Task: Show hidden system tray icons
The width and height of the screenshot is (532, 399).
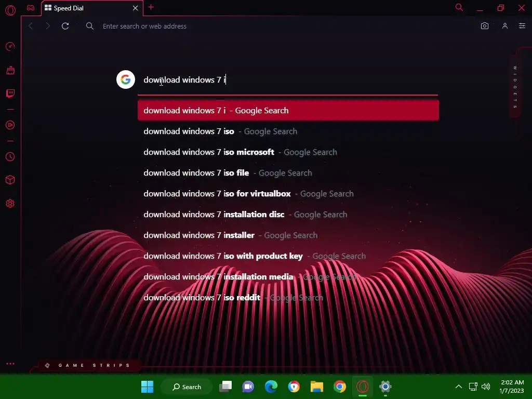Action: click(x=459, y=387)
